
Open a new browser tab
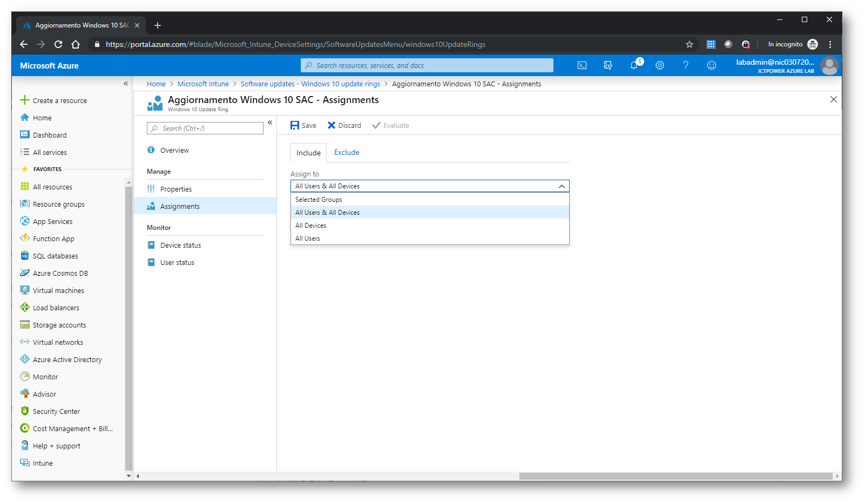point(158,25)
